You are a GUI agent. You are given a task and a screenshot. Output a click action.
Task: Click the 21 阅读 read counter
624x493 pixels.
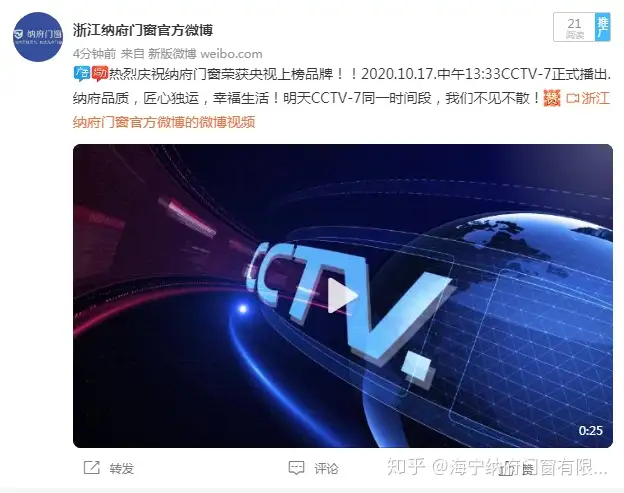pos(574,27)
